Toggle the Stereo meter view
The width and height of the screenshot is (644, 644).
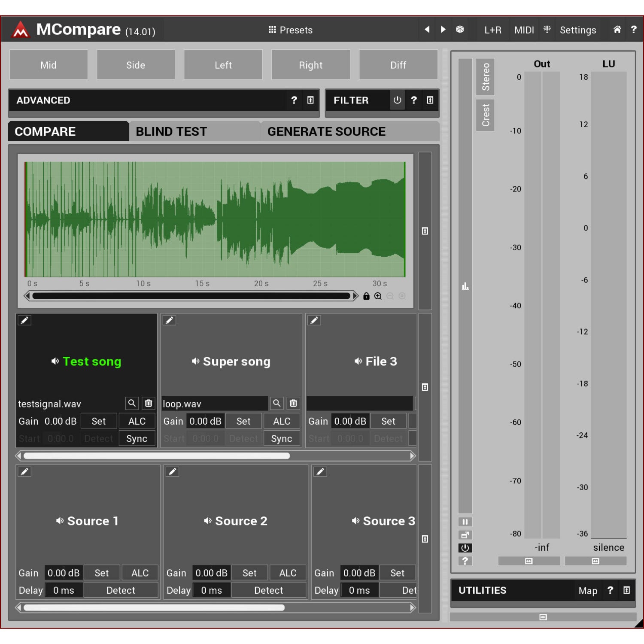(x=485, y=77)
